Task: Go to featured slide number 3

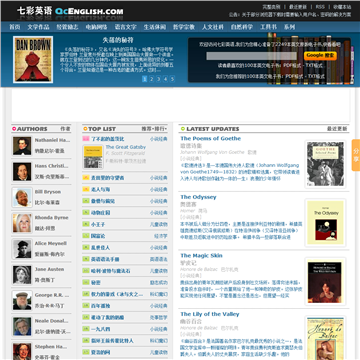Action: [x=158, y=79]
